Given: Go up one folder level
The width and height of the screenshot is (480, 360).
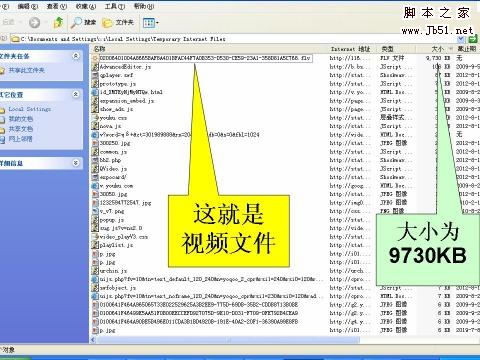Looking at the screenshot, I should pyautogui.click(x=58, y=23).
